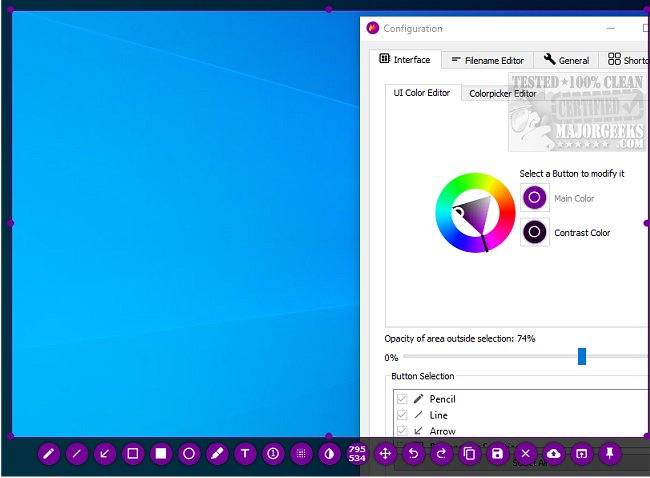Select the auto-increment counter bubble tool
The width and height of the screenshot is (650, 478).
[x=273, y=454]
